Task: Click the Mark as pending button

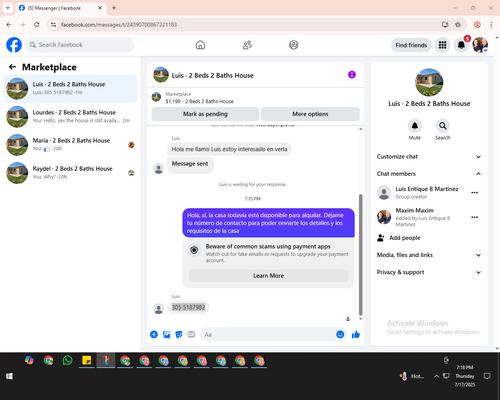Action: 205,114
